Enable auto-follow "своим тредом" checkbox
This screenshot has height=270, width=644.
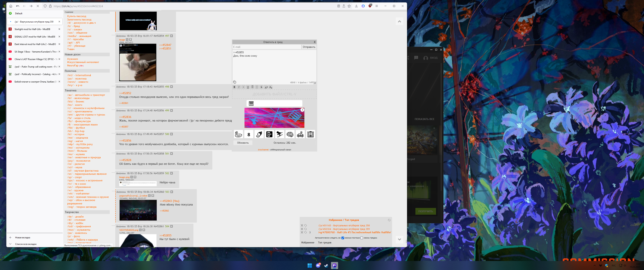click(362, 238)
